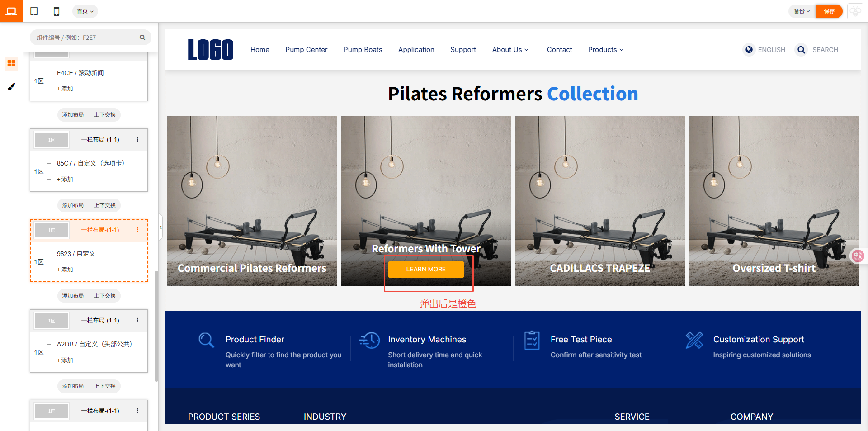
Task: Expand the 备份 backup dropdown
Action: click(x=802, y=11)
